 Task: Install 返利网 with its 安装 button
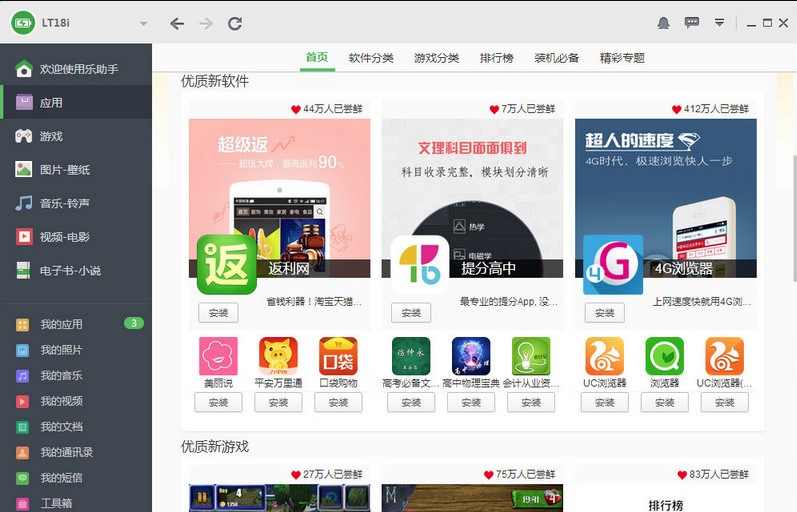click(218, 313)
